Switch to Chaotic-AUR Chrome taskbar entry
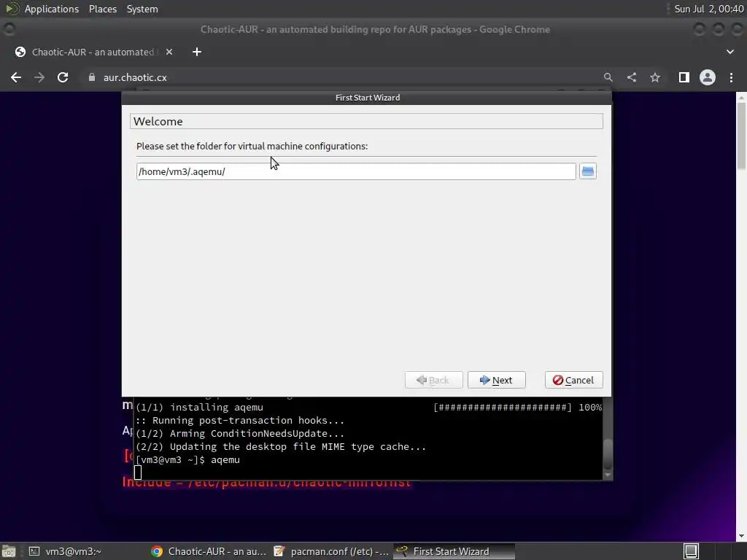Screen dimensions: 747x560 209,551
